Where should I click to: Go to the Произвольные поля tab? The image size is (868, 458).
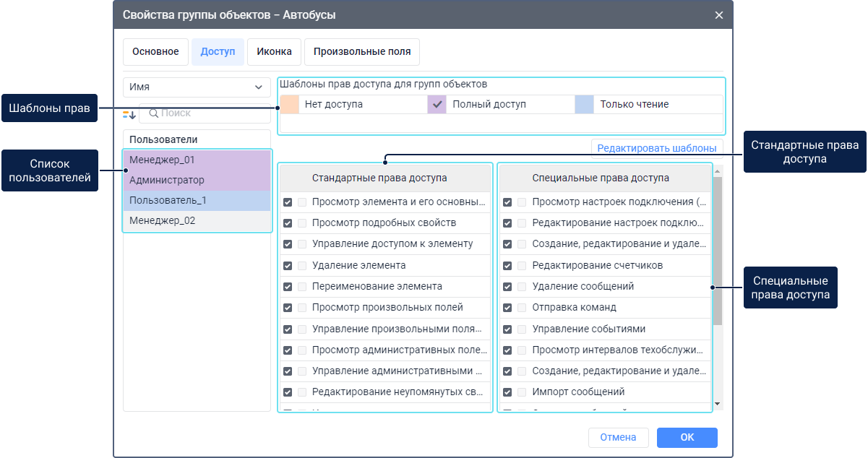pos(362,52)
